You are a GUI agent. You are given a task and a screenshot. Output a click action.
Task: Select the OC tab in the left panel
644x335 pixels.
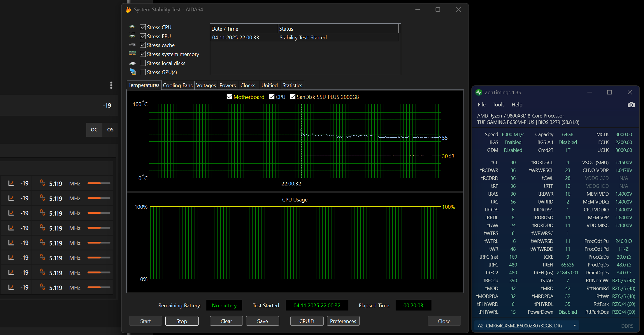(x=94, y=130)
